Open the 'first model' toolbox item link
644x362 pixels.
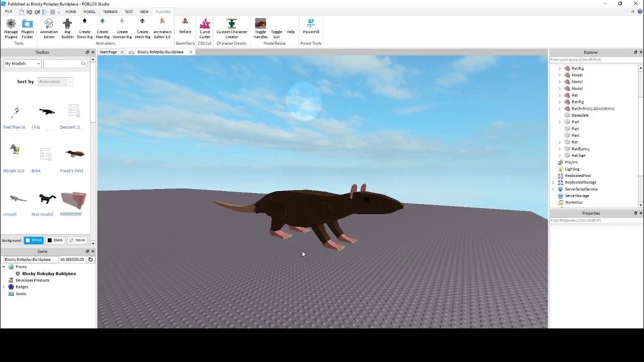[42, 214]
